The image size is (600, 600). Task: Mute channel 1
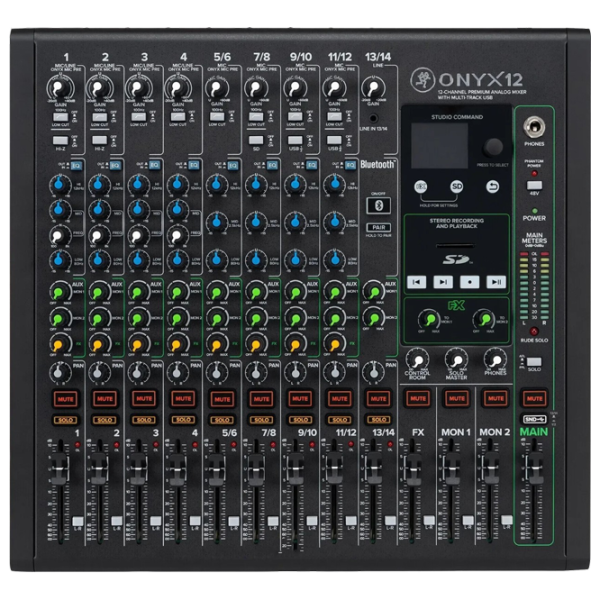(66, 398)
